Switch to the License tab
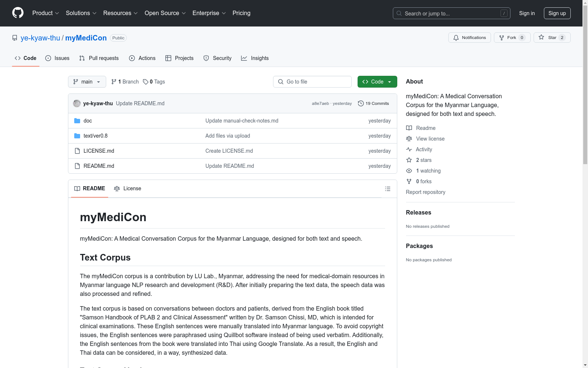Screen dimensions: 588x368 coord(128,188)
